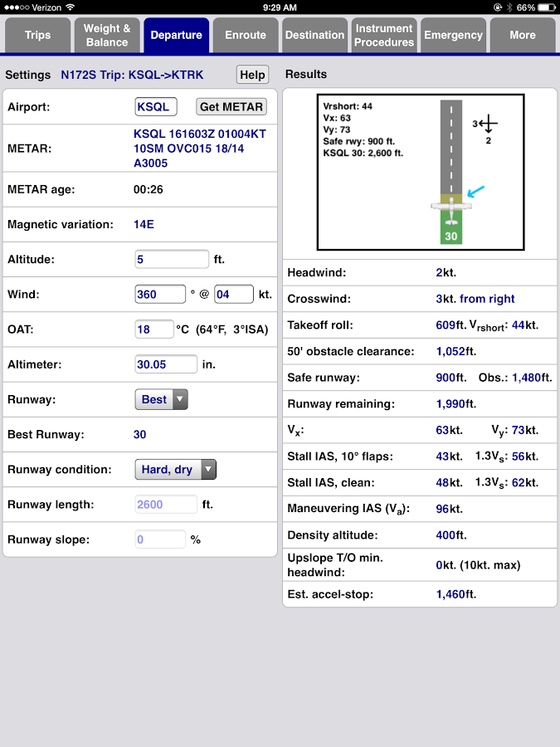Tap the Est. accel-stop 1,460ft value
The width and height of the screenshot is (560, 747).
click(456, 594)
